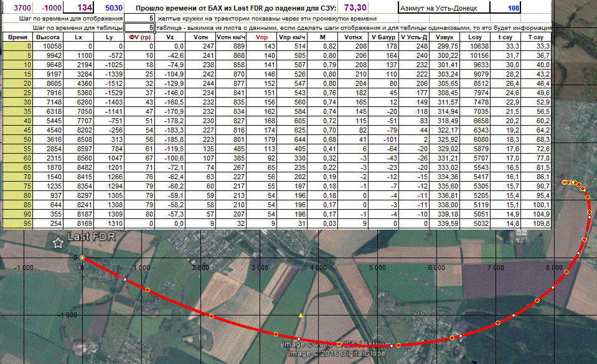Click the chart axis label 8 000
This screenshot has height=364, width=597.
coord(554,268)
